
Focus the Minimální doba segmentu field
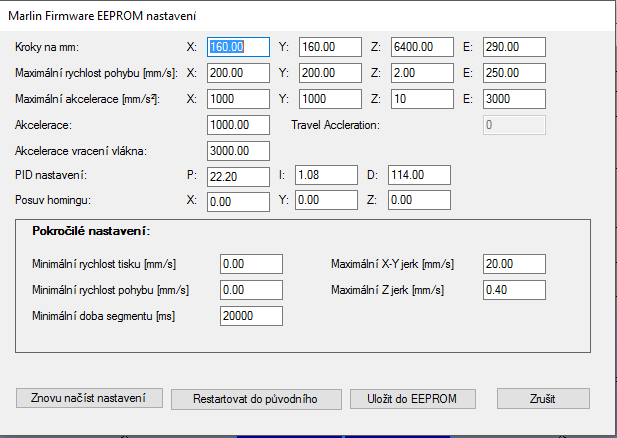click(x=251, y=316)
